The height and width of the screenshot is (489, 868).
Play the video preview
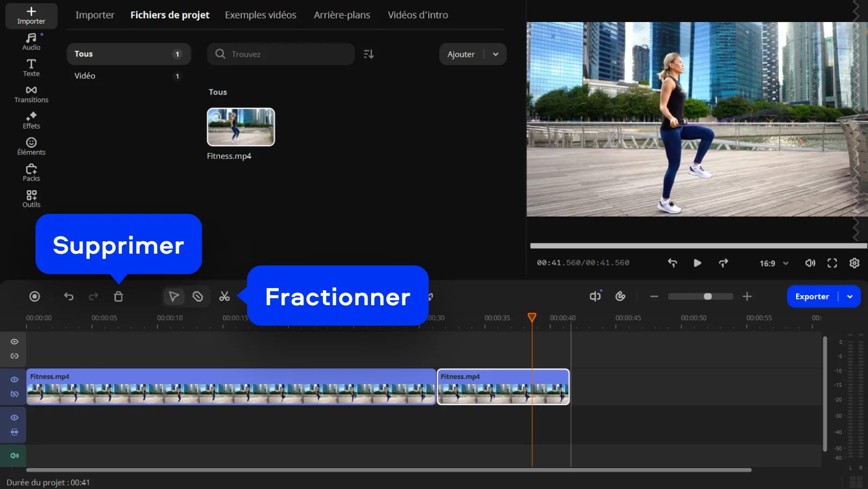(697, 263)
